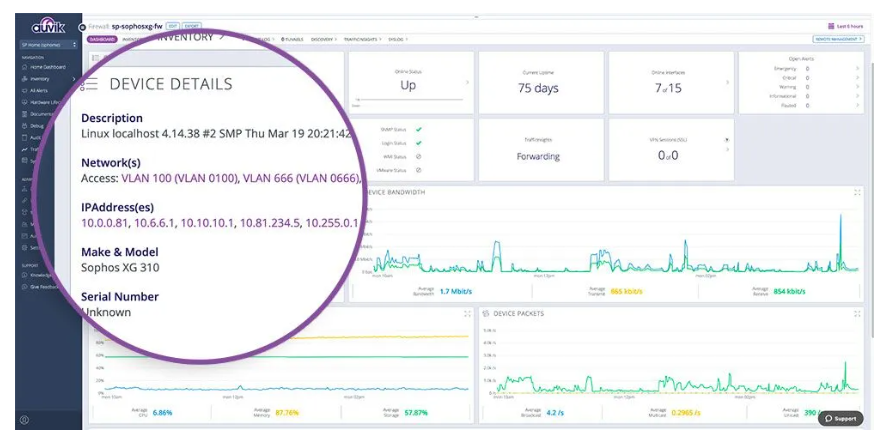The height and width of the screenshot is (442, 889).
Task: Open the Support chat button
Action: pyautogui.click(x=841, y=419)
